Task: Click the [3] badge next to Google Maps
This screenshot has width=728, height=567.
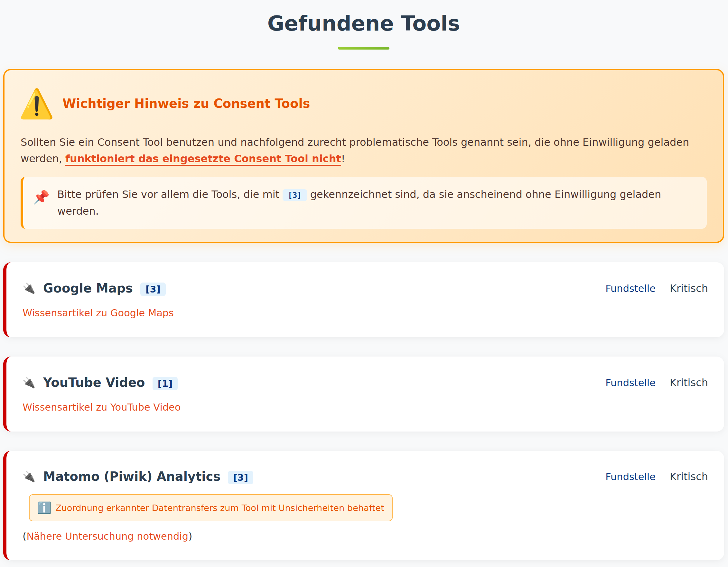Action: (153, 289)
